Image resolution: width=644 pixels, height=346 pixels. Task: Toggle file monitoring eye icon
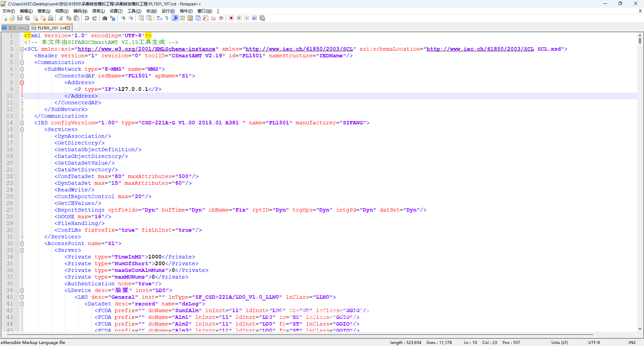point(221,18)
